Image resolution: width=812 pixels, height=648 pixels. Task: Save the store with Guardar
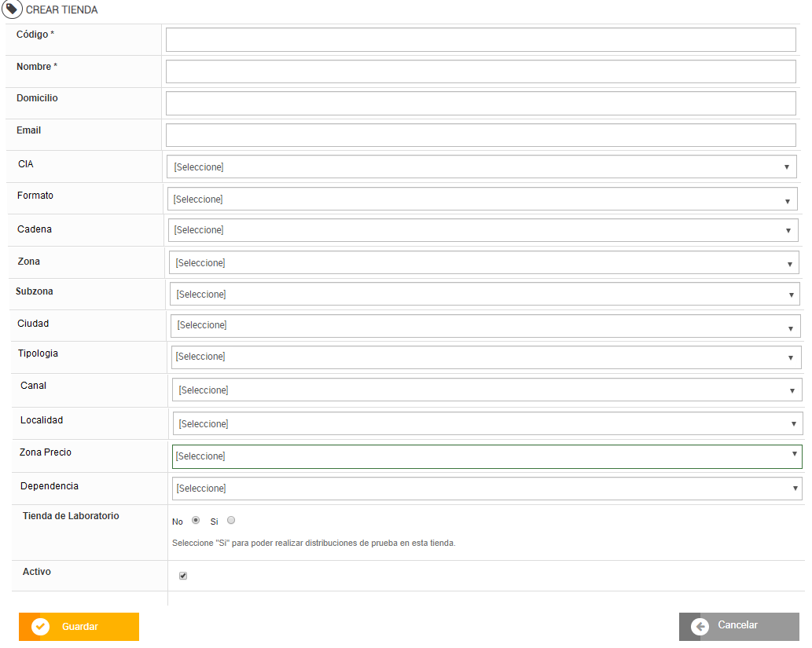pyautogui.click(x=79, y=627)
